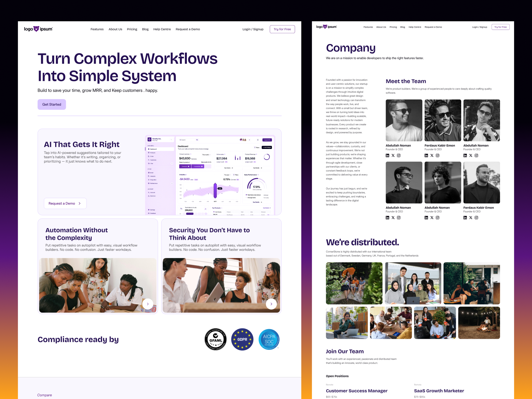
Task: Open the SaaS Growth Marketer position
Action: [x=439, y=391]
